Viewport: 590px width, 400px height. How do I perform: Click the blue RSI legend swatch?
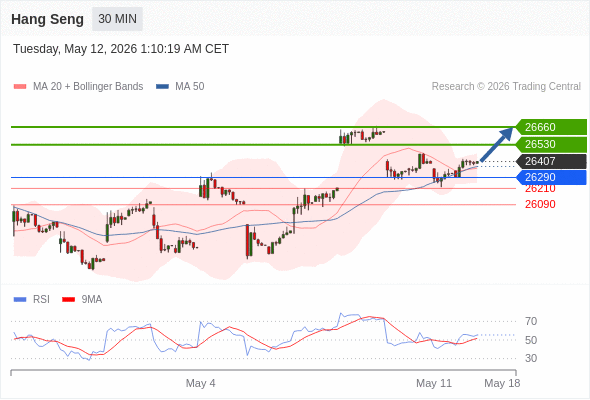click(x=20, y=300)
